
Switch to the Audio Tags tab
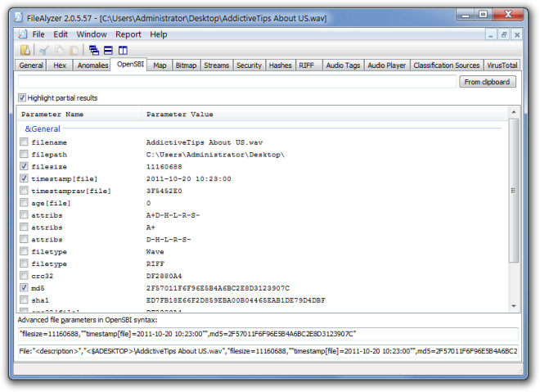coord(343,65)
